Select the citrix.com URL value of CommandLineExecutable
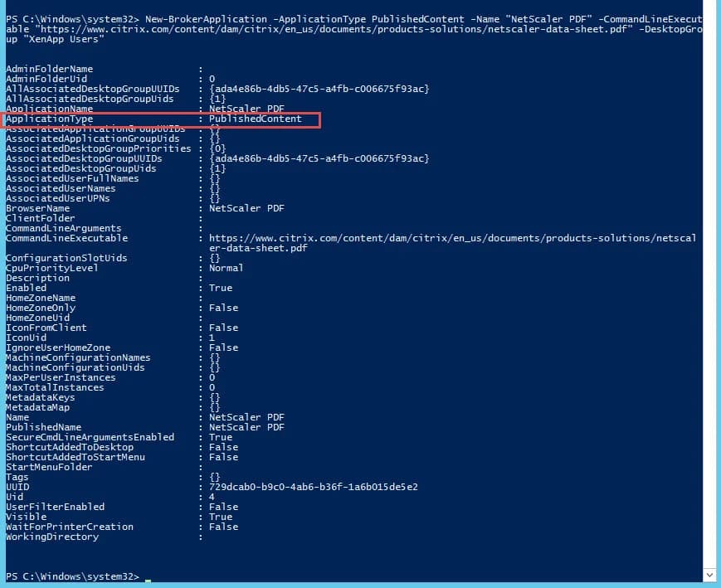 click(452, 243)
